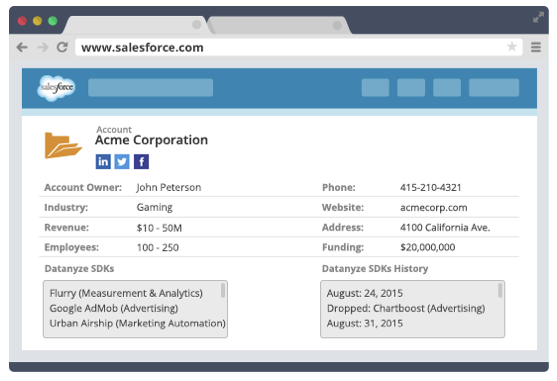Select the address 4100 California Ave.

[x=445, y=228]
